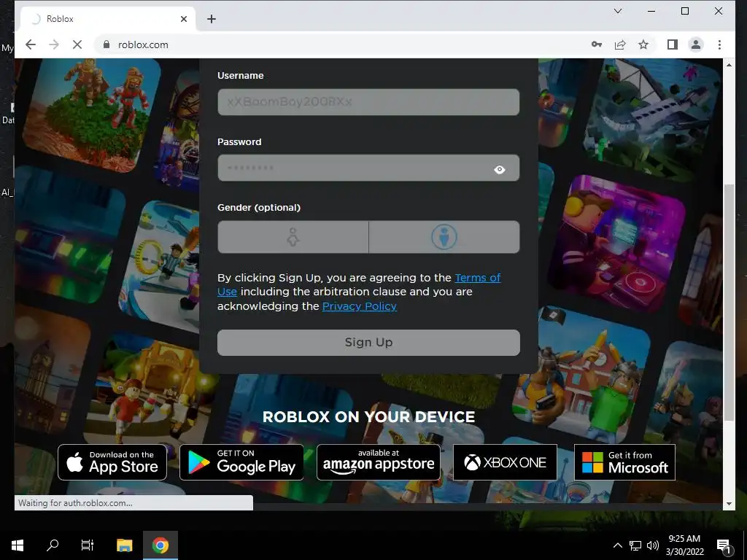Click Download on the App Store badge

(x=112, y=462)
